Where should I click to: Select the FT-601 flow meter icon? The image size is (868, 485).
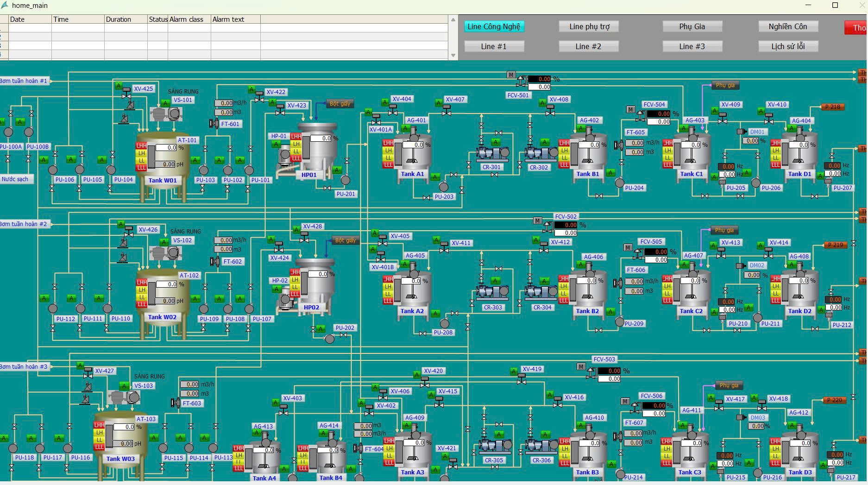[214, 124]
